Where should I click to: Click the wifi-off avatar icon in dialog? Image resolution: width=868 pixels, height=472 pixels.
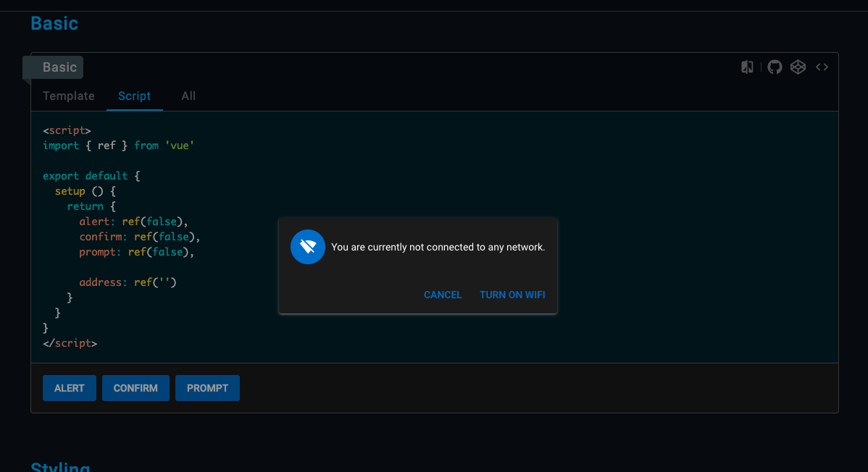point(308,247)
